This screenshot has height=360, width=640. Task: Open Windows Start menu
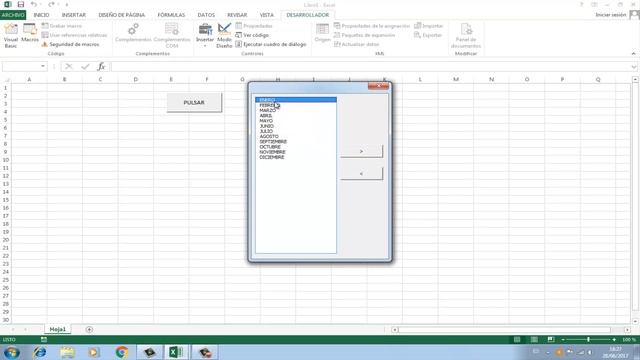(11, 352)
